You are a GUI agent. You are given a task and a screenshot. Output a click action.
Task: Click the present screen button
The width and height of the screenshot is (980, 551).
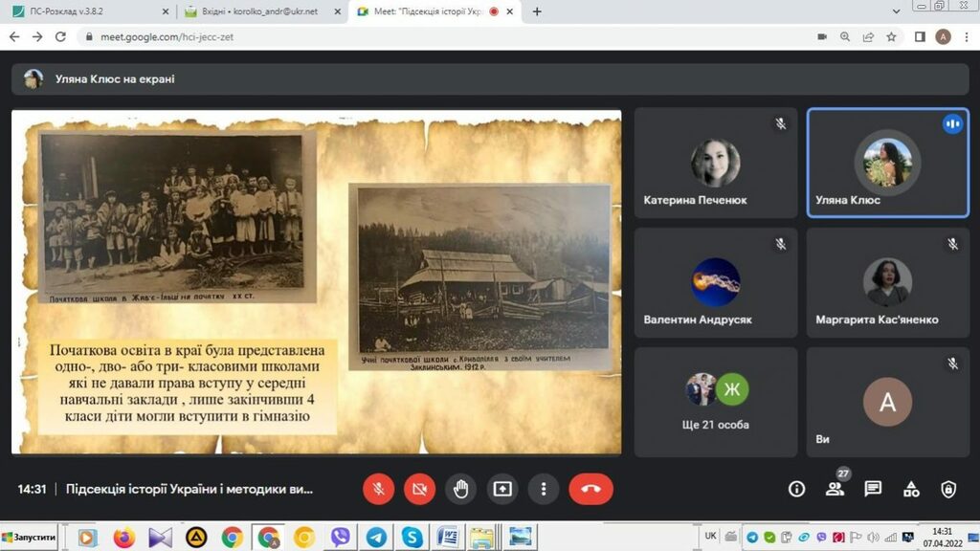coord(502,489)
